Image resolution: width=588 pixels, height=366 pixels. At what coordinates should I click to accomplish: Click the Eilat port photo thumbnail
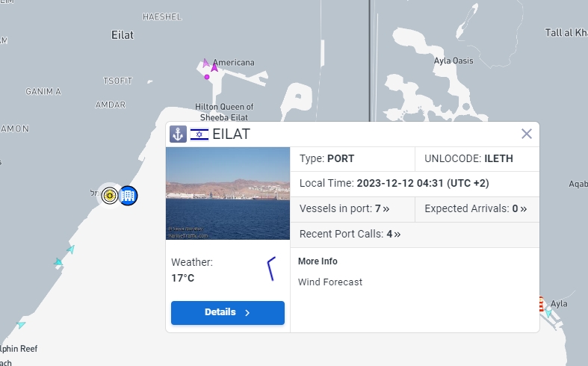pyautogui.click(x=228, y=193)
